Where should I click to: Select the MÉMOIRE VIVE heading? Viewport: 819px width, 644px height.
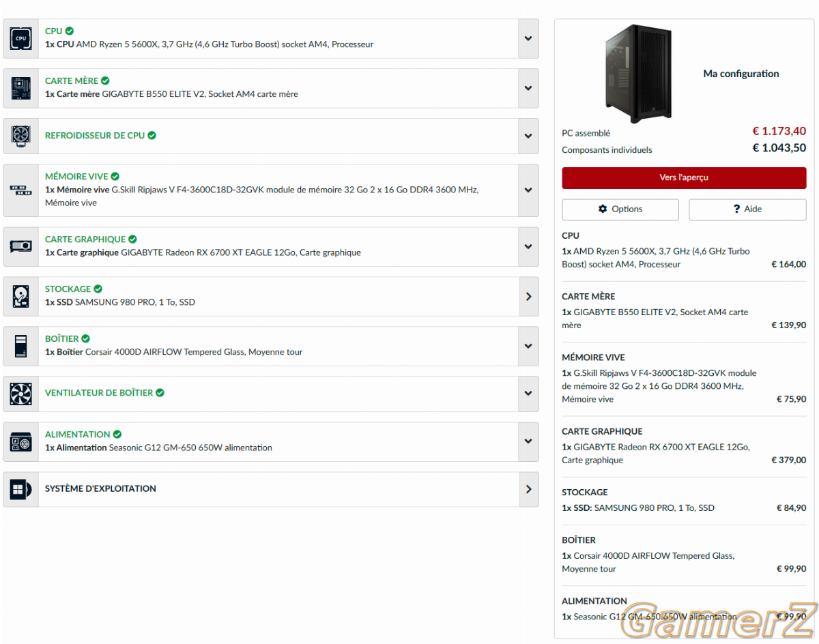(76, 176)
